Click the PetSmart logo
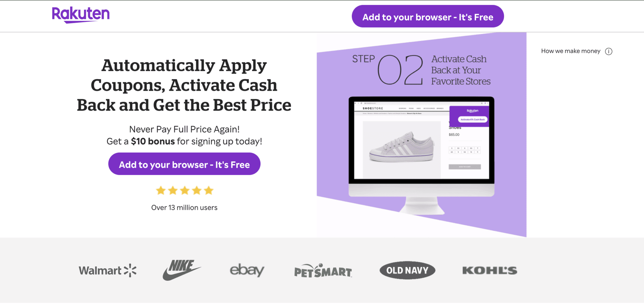 tap(323, 271)
